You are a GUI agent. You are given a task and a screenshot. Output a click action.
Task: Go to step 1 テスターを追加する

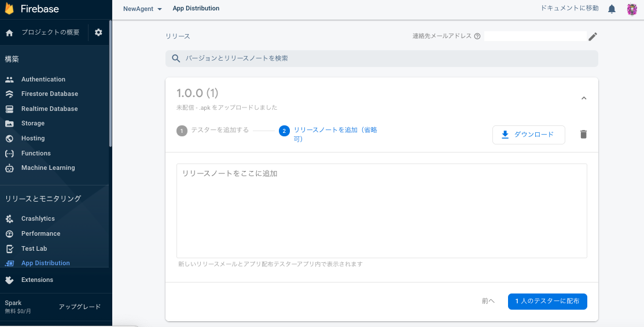pos(213,131)
